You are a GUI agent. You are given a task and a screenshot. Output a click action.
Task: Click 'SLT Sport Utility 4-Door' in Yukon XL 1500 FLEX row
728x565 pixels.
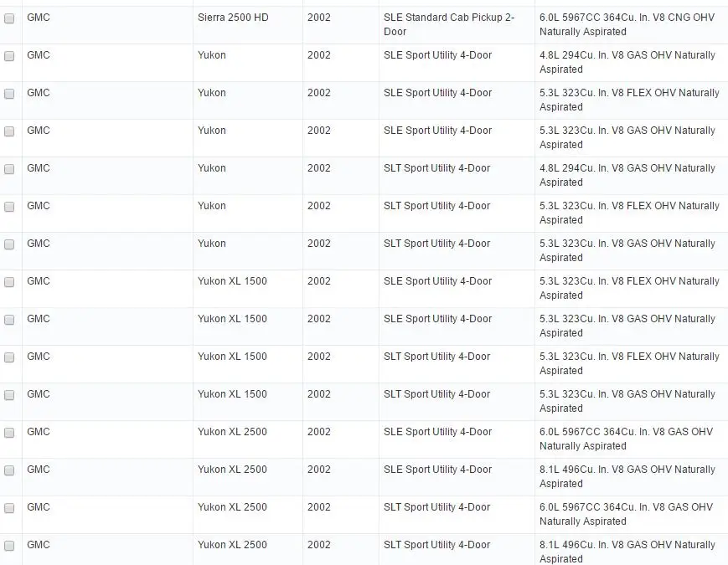point(437,357)
